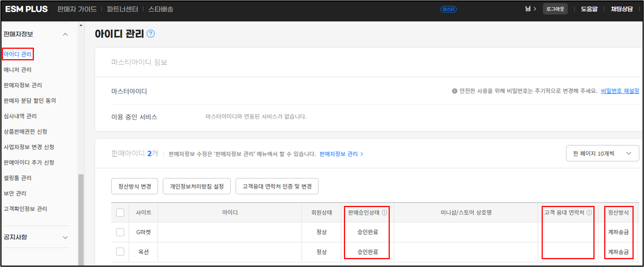Click the 개인정보처리방침 설정 button
Screen dimensions: 644x267
tap(197, 186)
